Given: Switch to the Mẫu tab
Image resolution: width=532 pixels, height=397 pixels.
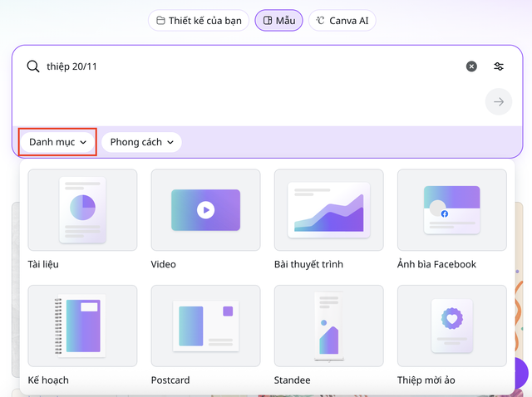Looking at the screenshot, I should pyautogui.click(x=279, y=21).
